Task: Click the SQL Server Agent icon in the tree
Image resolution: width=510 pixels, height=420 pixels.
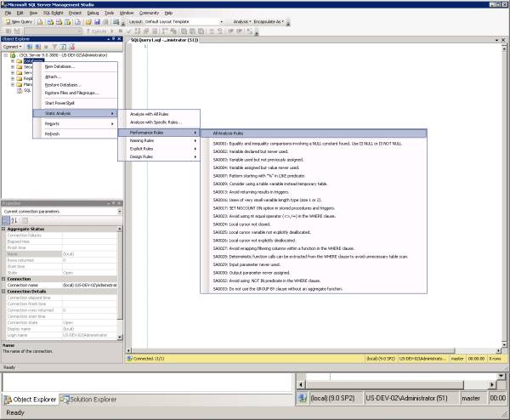Action: [x=20, y=90]
